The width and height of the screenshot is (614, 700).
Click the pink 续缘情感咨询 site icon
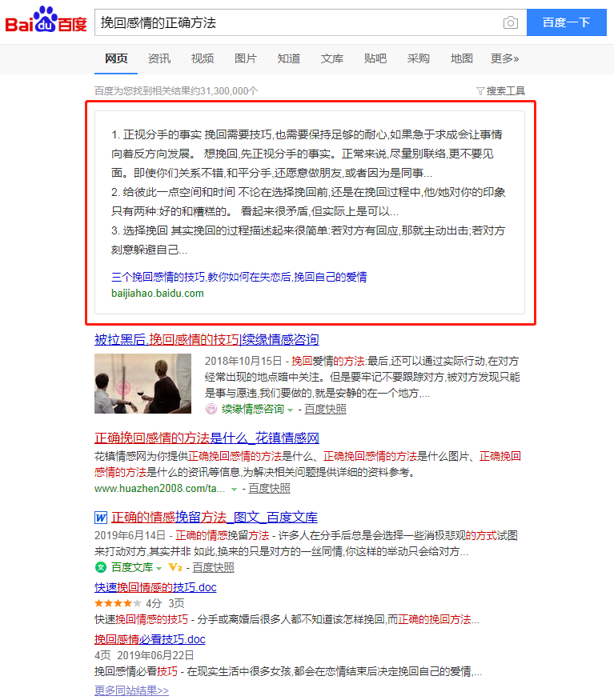pyautogui.click(x=211, y=409)
